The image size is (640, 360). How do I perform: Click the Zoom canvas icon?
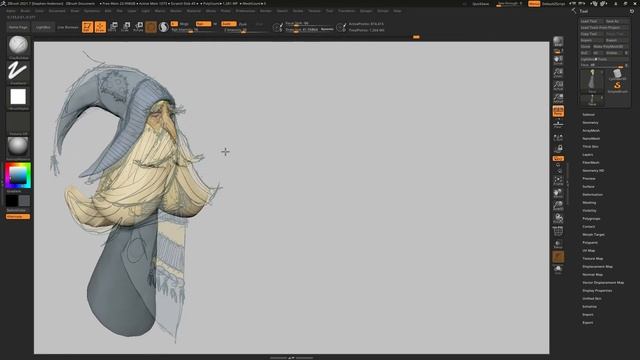pos(558,73)
